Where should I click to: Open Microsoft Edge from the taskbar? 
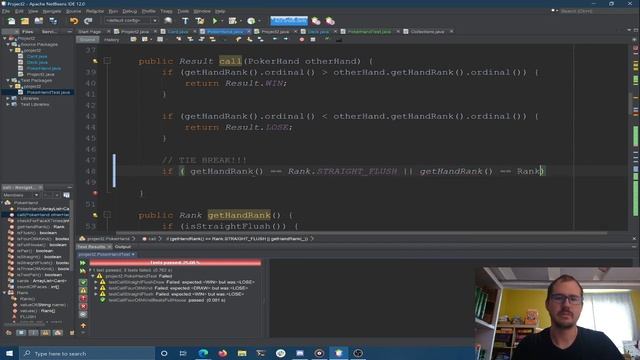pos(203,353)
